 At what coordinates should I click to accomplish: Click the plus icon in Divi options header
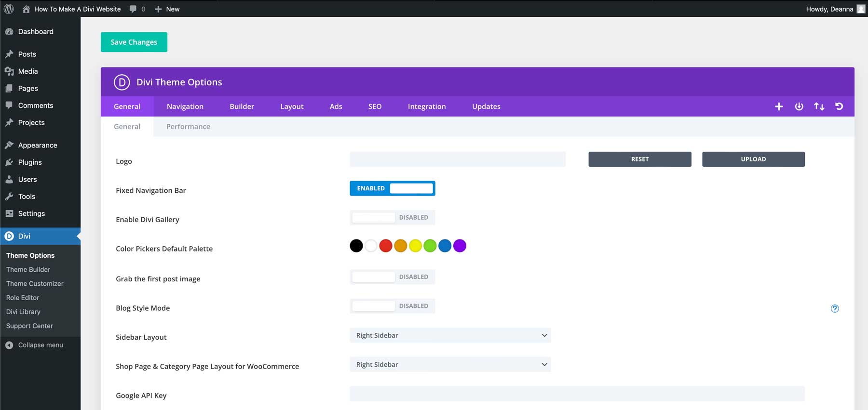click(779, 106)
